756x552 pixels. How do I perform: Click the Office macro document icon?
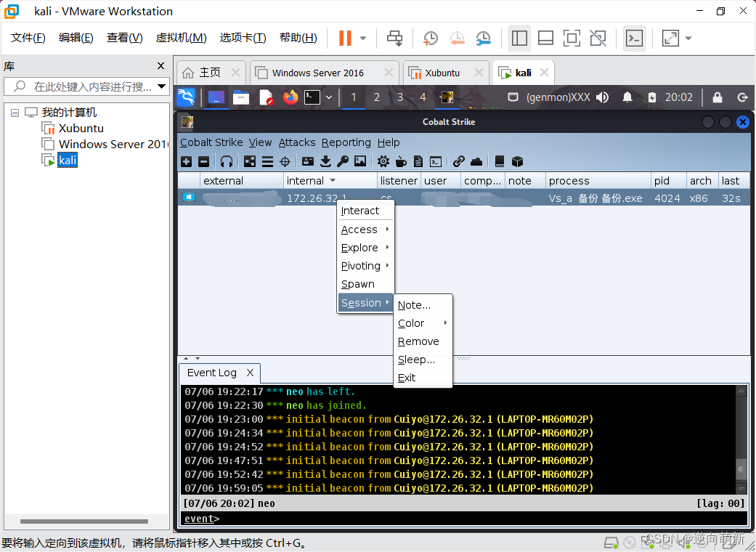click(x=418, y=161)
